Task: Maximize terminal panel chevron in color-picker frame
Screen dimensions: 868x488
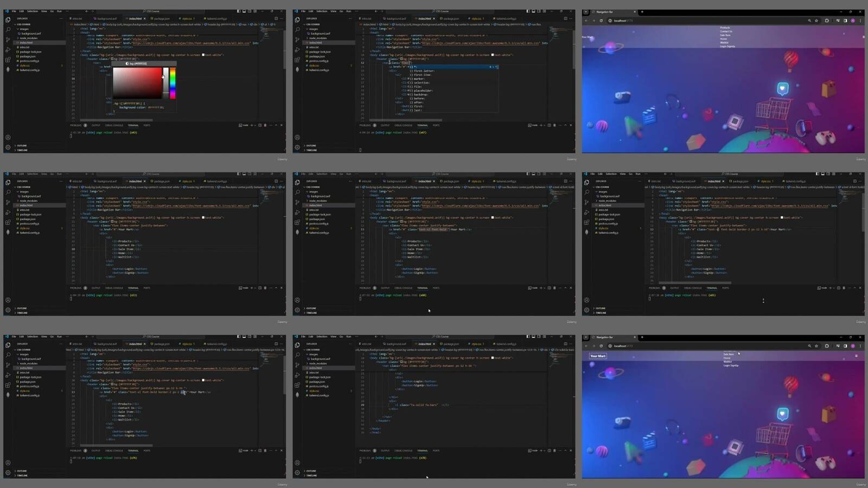Action: point(276,125)
